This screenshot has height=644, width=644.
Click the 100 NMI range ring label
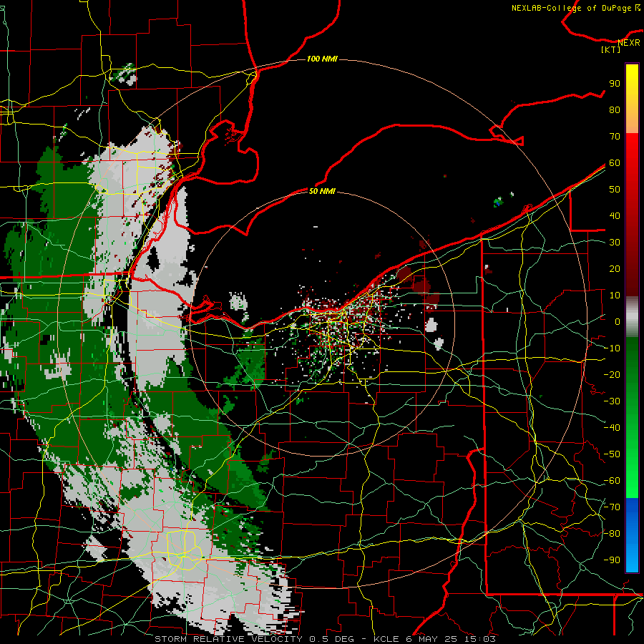(322, 59)
